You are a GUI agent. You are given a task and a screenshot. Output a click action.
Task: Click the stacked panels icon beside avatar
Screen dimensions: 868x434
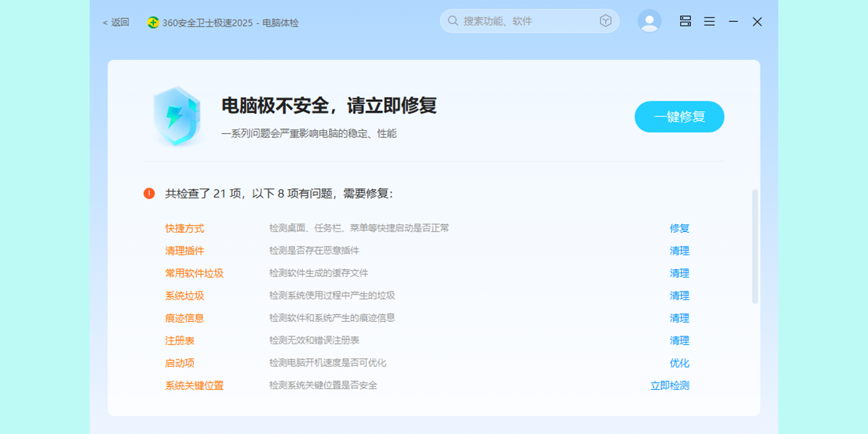tap(686, 22)
